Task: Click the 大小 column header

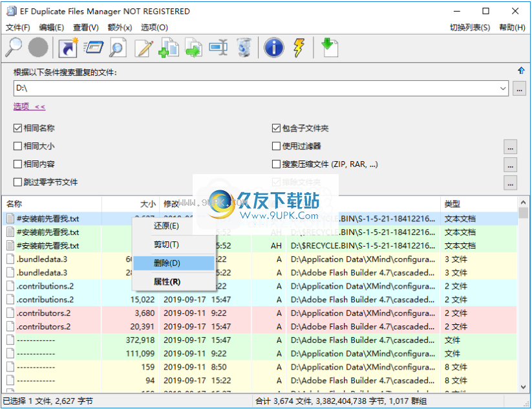Action: [x=131, y=204]
